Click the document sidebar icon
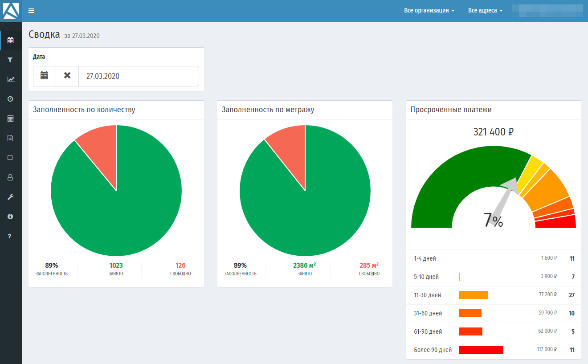This screenshot has width=588, height=364. (10, 138)
